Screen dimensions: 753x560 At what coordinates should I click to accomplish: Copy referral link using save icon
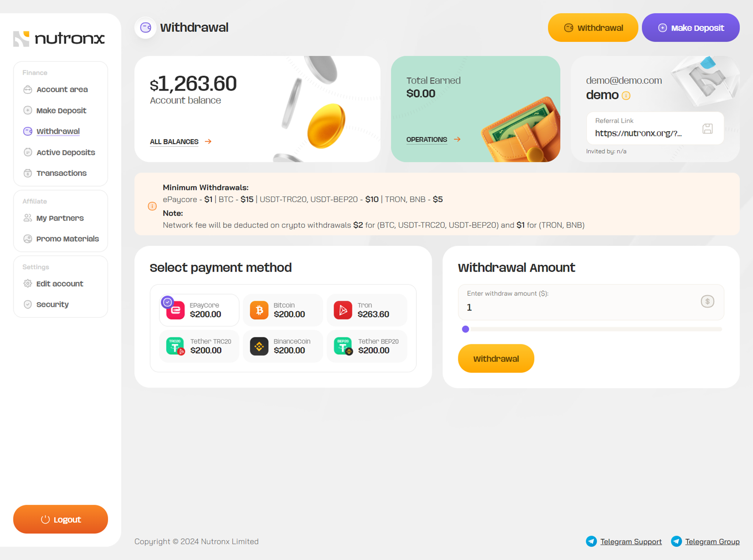coord(707,129)
